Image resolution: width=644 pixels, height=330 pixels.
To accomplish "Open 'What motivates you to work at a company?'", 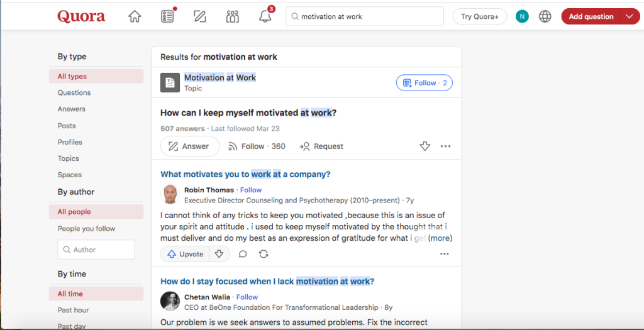I will click(x=245, y=175).
